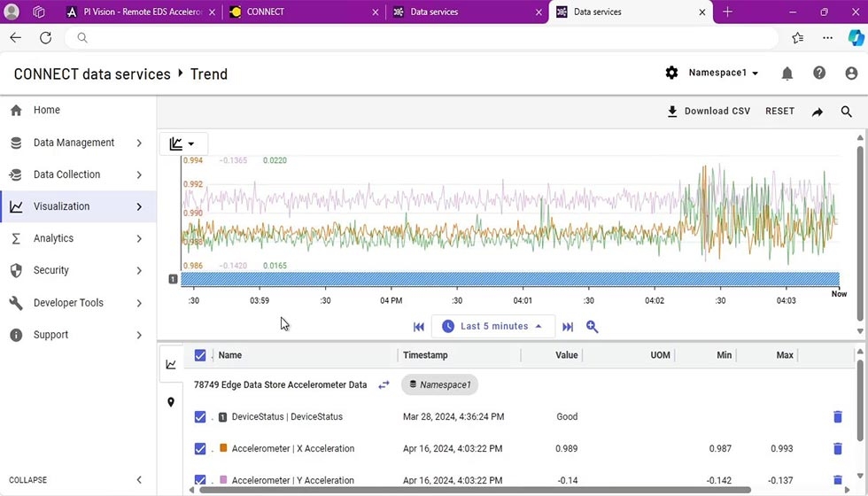Click the Download CSV button
Screen dimensions: 868x496
[x=708, y=112]
